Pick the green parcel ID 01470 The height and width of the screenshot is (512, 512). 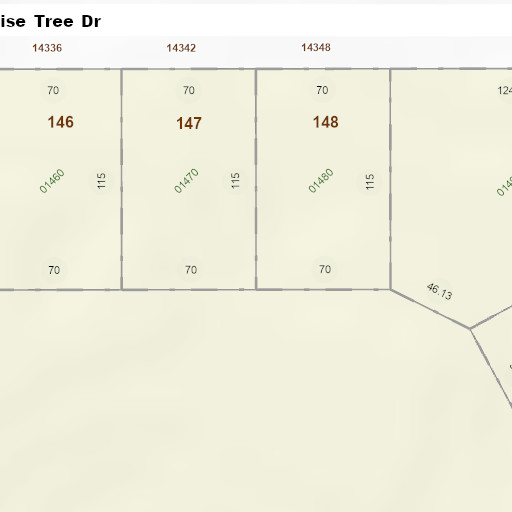click(186, 181)
